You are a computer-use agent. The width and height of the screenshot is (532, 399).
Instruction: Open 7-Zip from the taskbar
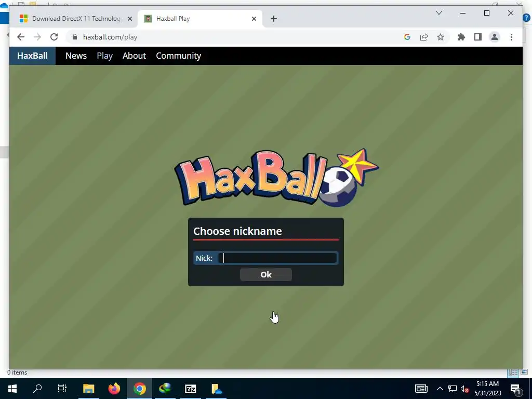pos(190,389)
